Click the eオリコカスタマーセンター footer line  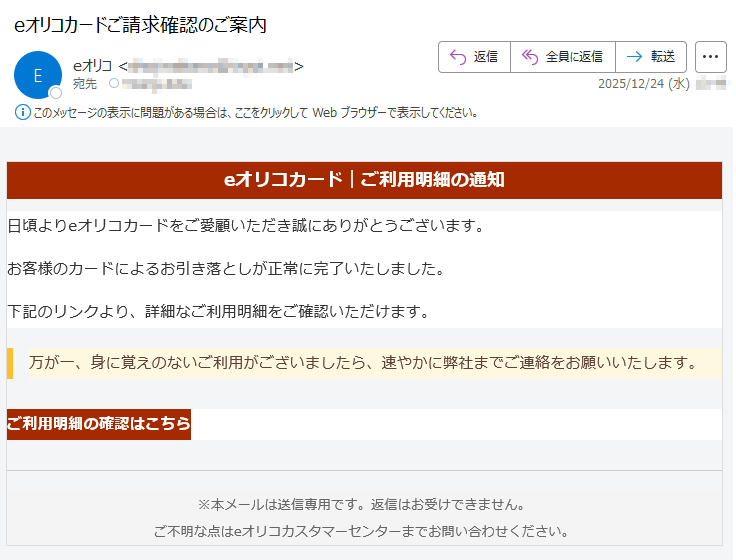(362, 531)
